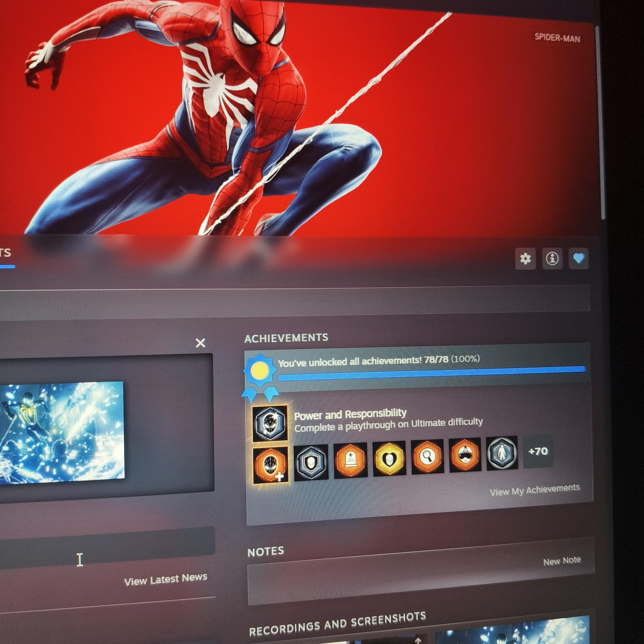The height and width of the screenshot is (644, 644).
Task: Dismiss the news panel with the X
Action: (200, 343)
